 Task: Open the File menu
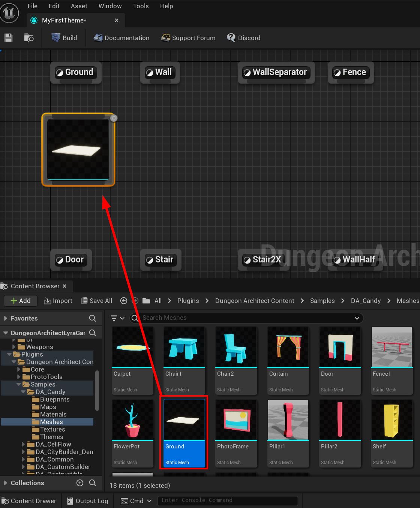pos(33,6)
